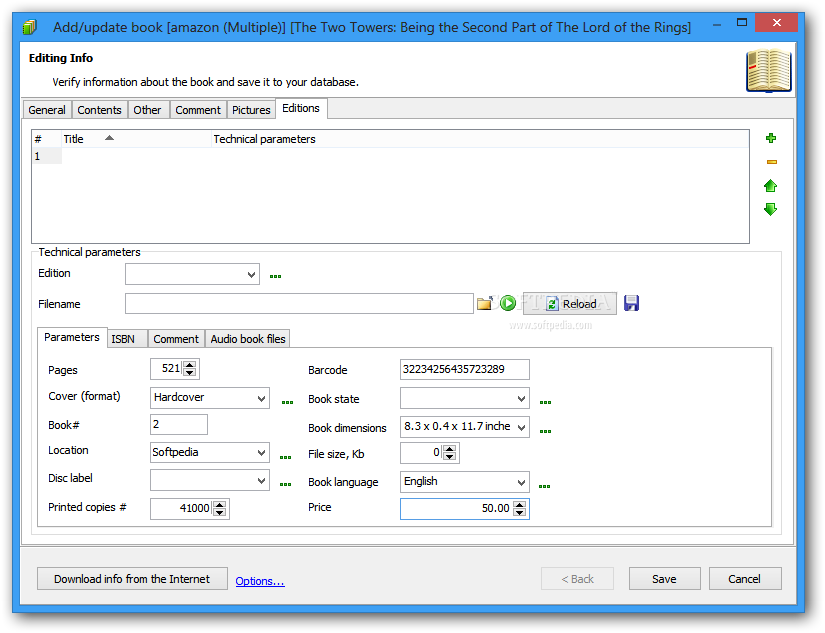Save file with blue floppy disk icon

[x=631, y=303]
